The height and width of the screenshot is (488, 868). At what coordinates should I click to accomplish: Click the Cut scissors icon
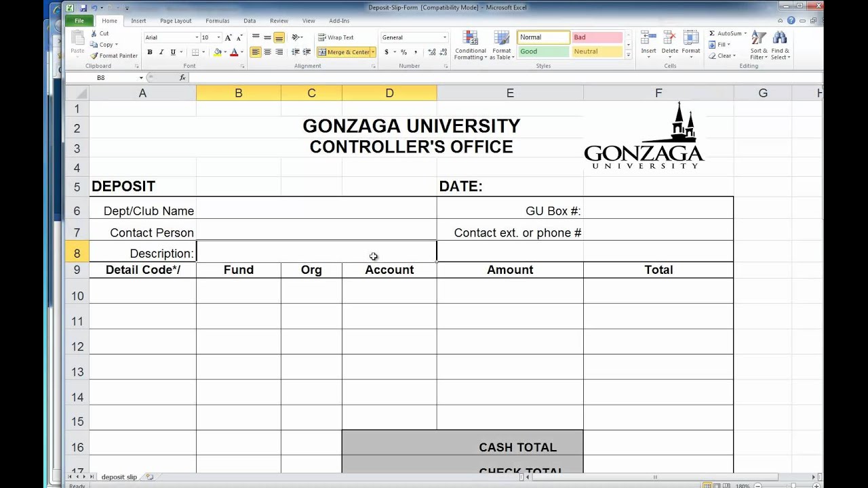coord(94,33)
